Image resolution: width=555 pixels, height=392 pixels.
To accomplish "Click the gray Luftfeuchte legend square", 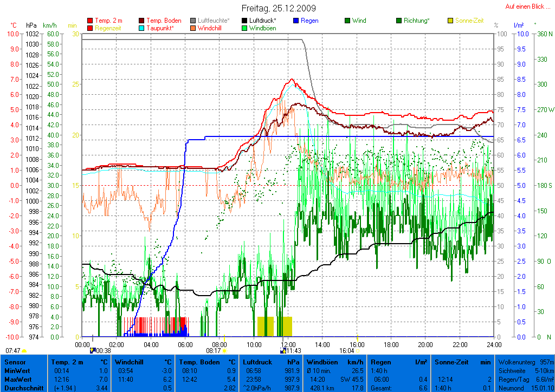I will pos(193,21).
